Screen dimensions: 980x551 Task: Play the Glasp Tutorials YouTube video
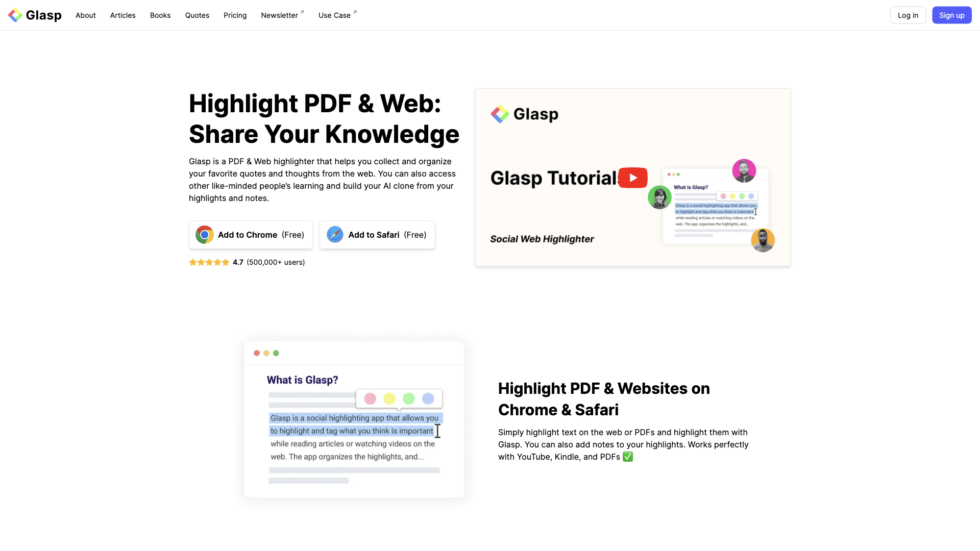(633, 178)
